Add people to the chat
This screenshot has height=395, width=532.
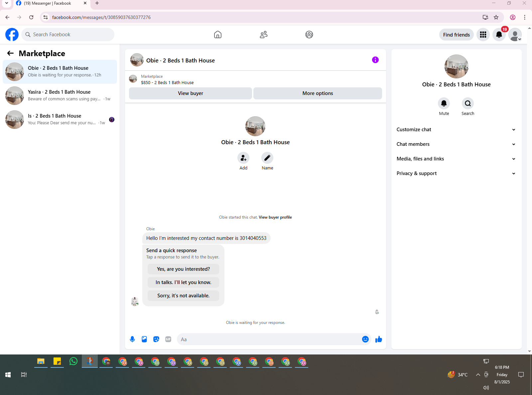pyautogui.click(x=243, y=158)
